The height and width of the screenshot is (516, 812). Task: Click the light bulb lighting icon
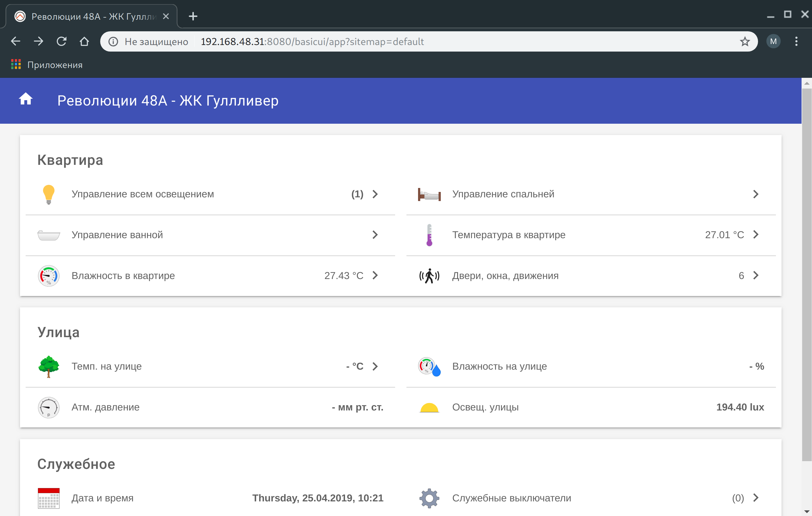click(49, 194)
